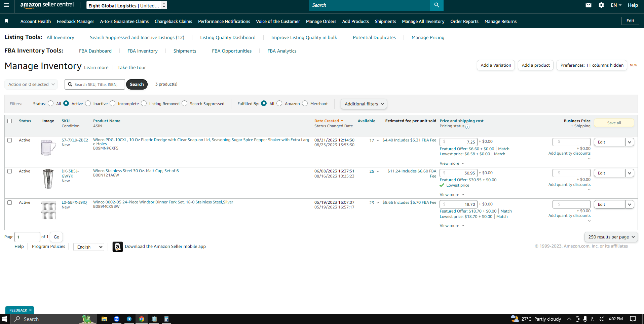Screen dimensions: 644x324
Task: Open Zoom from the taskbar
Action: click(x=117, y=319)
